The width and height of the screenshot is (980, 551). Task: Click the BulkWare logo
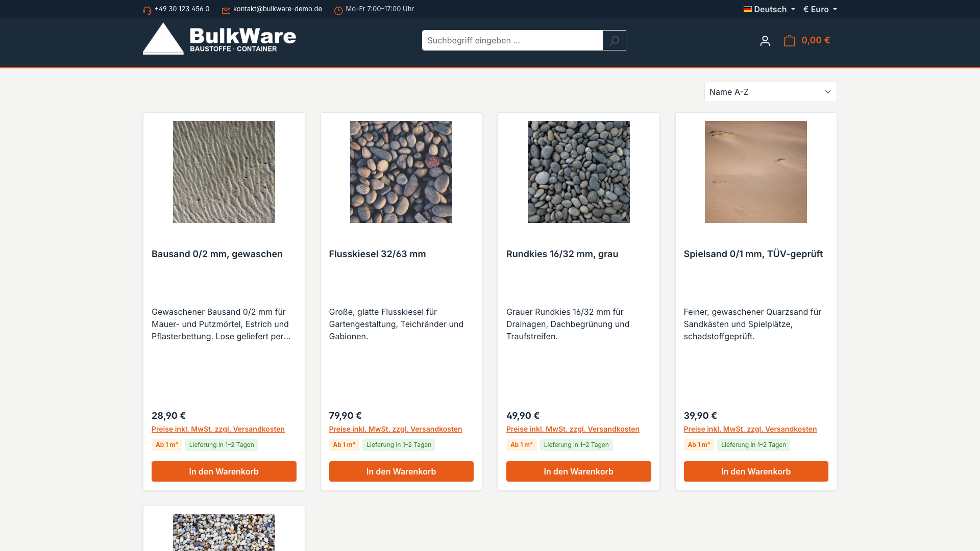coord(219,39)
